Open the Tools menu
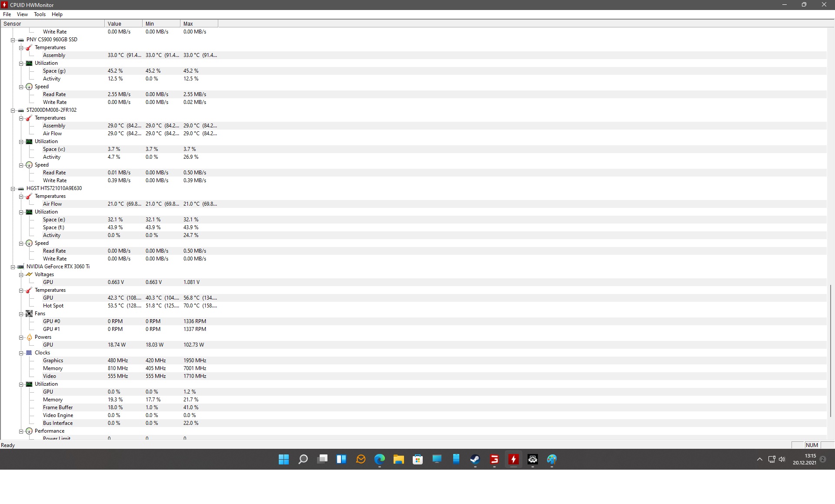Image resolution: width=835 pixels, height=504 pixels. coord(40,14)
